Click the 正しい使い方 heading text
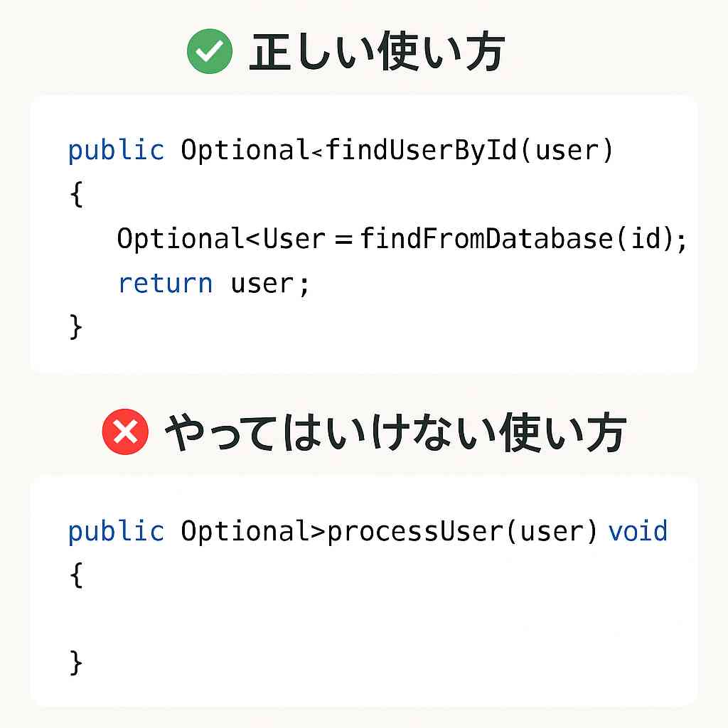 [377, 54]
